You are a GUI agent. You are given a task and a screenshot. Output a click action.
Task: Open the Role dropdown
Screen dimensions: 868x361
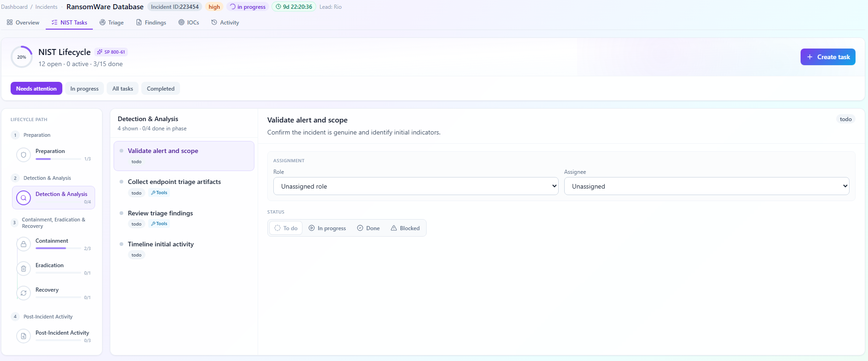click(x=416, y=186)
